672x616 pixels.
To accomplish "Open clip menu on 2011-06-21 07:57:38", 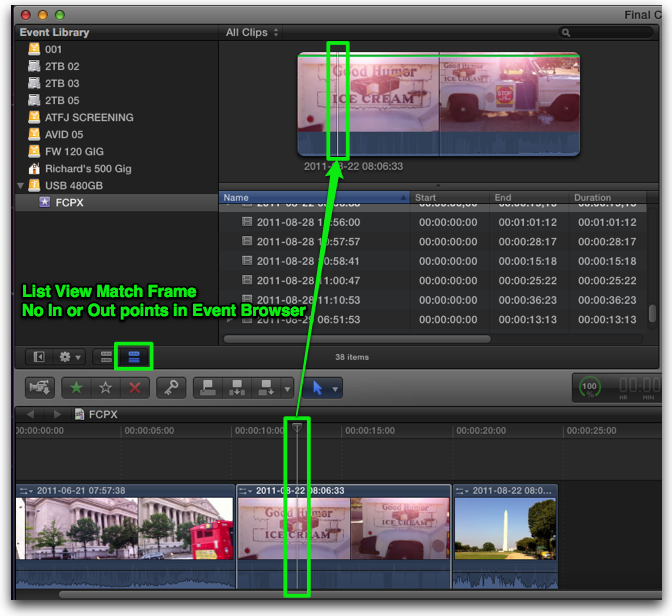I will pyautogui.click(x=26, y=491).
